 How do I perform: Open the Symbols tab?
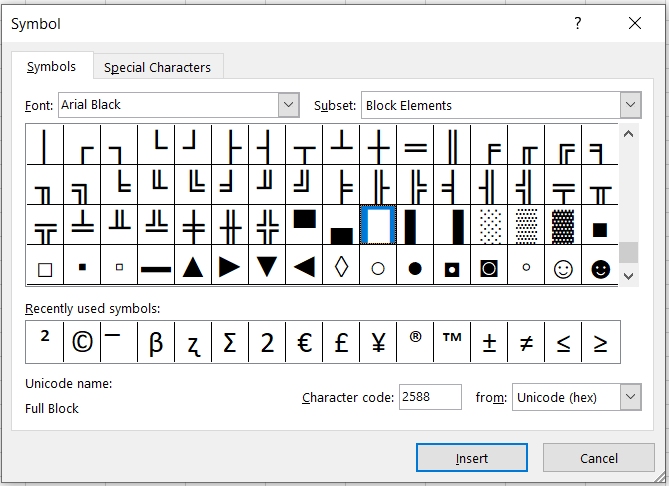[x=51, y=67]
